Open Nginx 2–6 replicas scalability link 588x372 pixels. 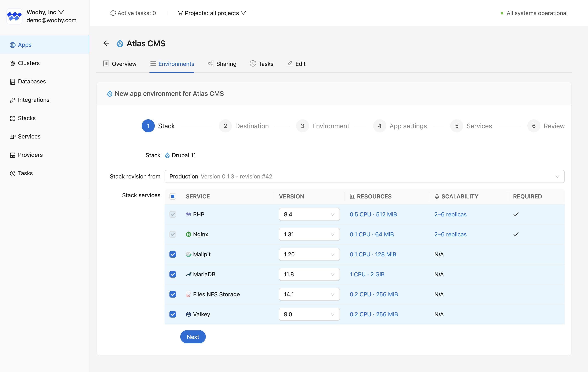[x=450, y=234]
